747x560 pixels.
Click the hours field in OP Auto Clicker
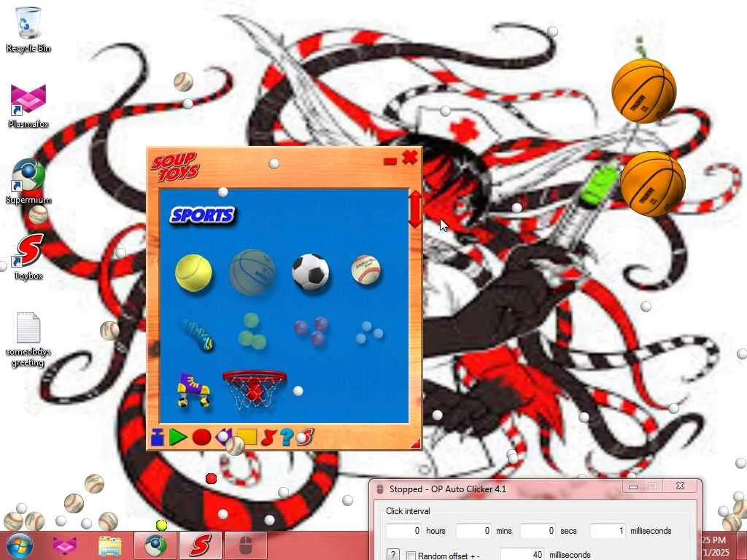point(404,531)
